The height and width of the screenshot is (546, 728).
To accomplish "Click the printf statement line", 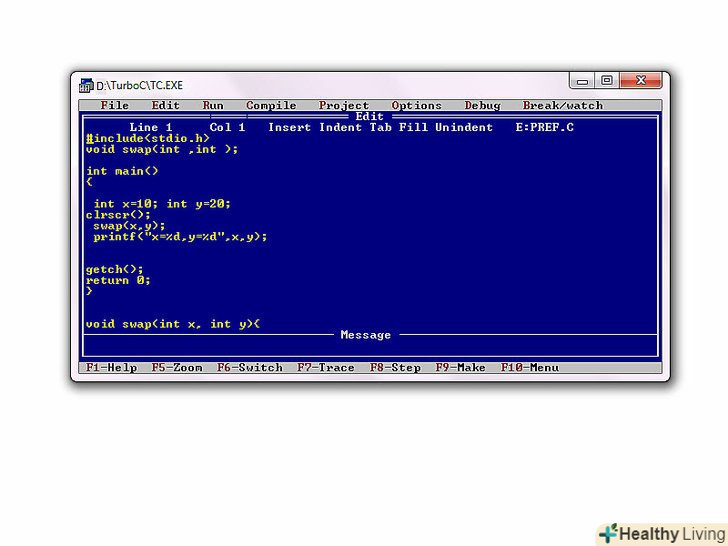I will point(180,237).
